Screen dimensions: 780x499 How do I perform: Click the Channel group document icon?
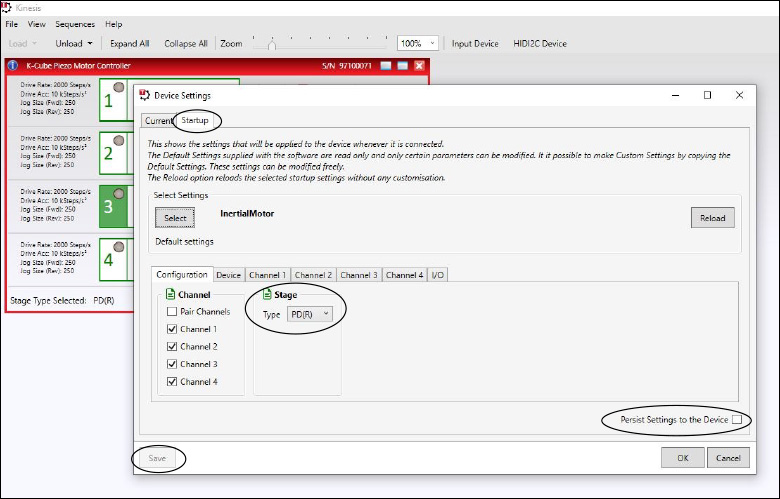click(x=169, y=295)
